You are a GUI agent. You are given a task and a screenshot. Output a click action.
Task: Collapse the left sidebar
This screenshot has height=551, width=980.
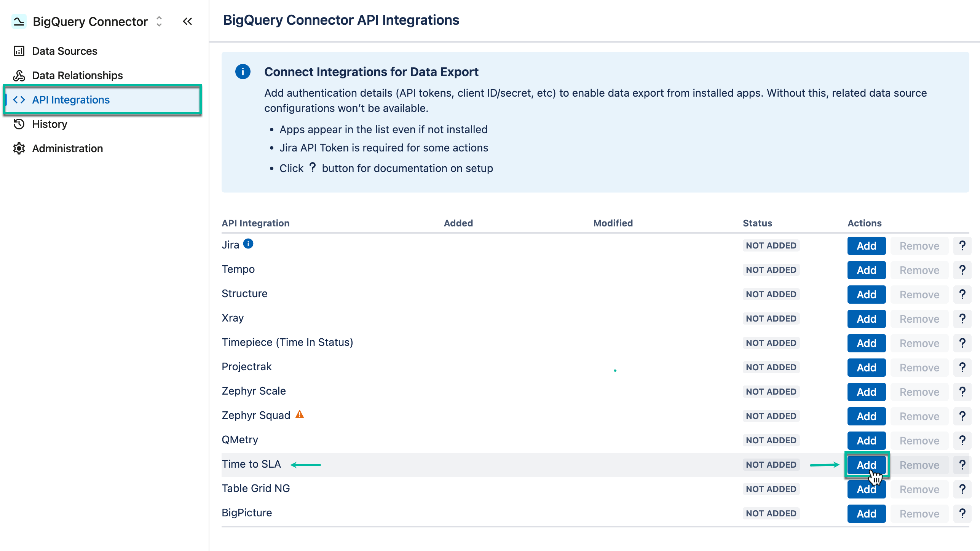(x=187, y=21)
